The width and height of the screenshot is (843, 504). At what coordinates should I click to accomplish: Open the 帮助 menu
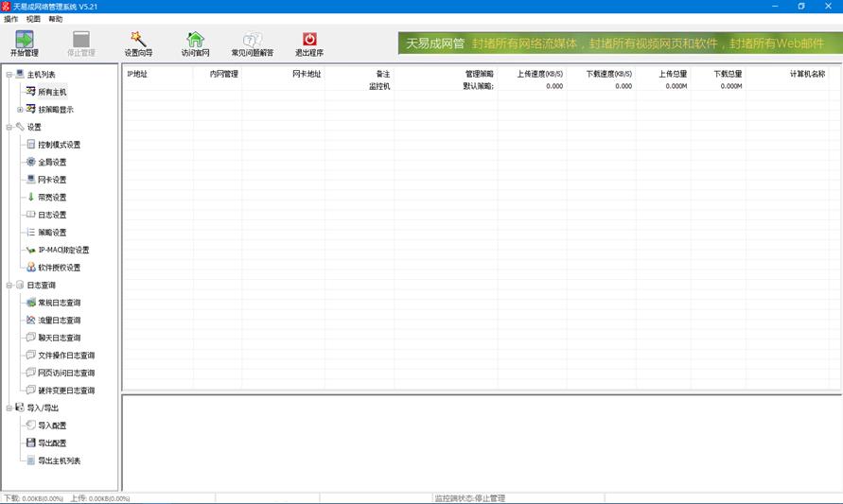coord(56,19)
